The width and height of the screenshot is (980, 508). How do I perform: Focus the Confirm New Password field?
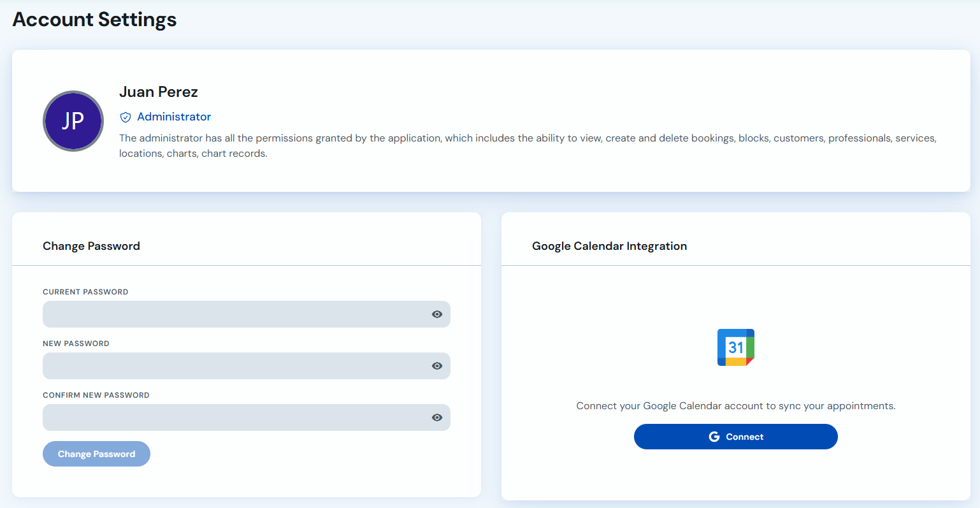[247, 417]
